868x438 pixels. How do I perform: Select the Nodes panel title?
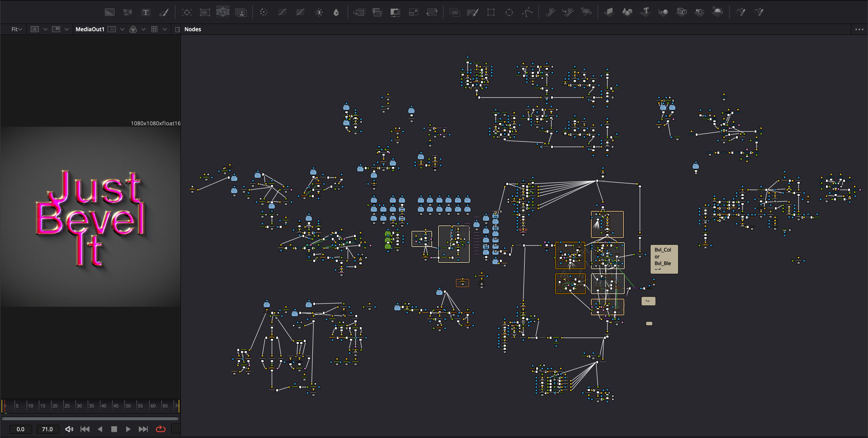tap(192, 29)
